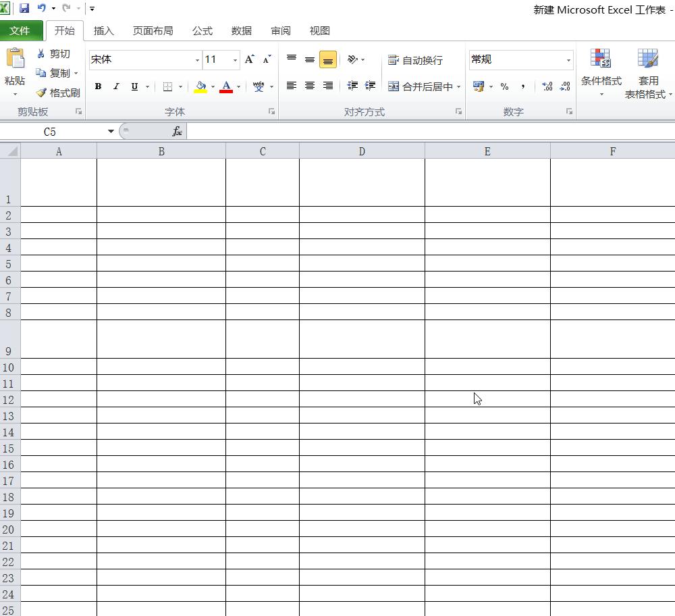
Task: Open the font name dropdown
Action: tap(196, 59)
